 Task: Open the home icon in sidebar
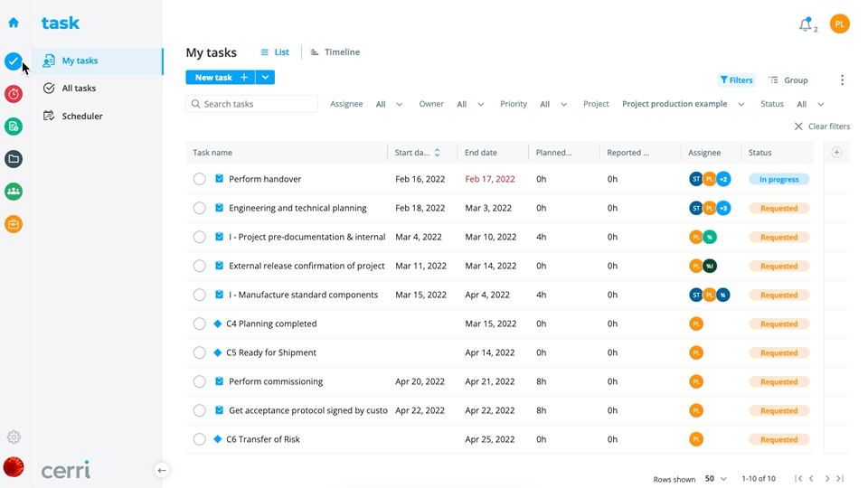click(14, 23)
